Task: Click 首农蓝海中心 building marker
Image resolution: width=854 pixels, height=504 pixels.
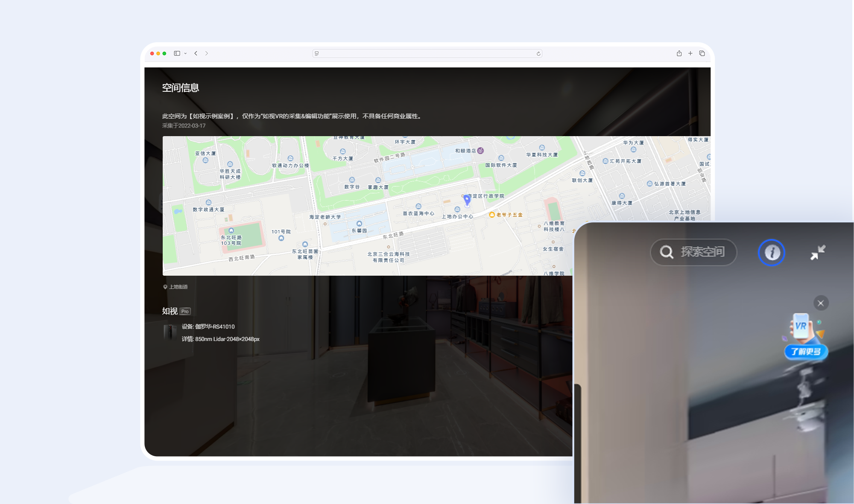Action: click(418, 207)
